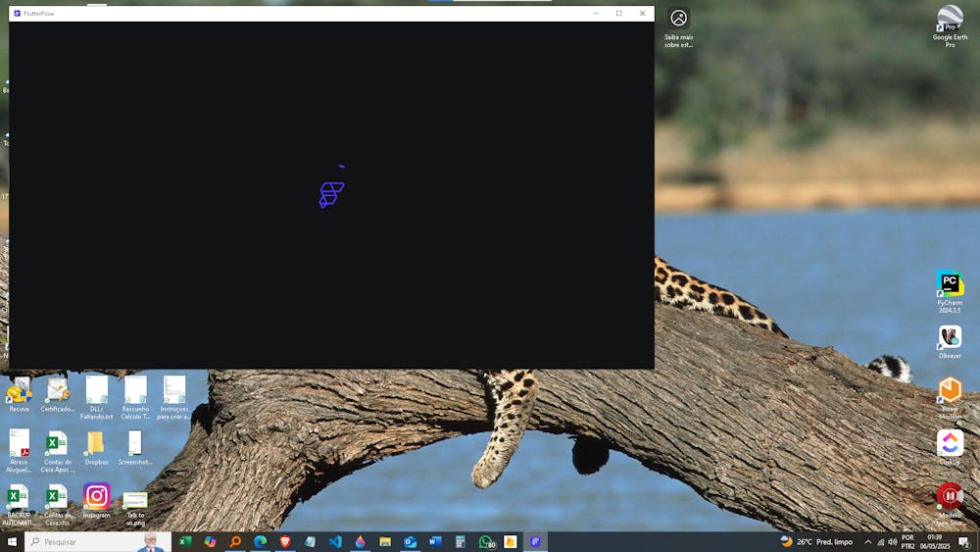Image resolution: width=980 pixels, height=552 pixels.
Task: Switch POR PTB2 keyboard language
Action: [907, 541]
